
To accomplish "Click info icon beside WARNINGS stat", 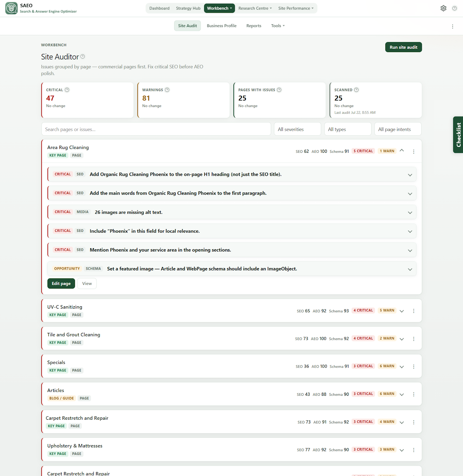I will click(167, 90).
